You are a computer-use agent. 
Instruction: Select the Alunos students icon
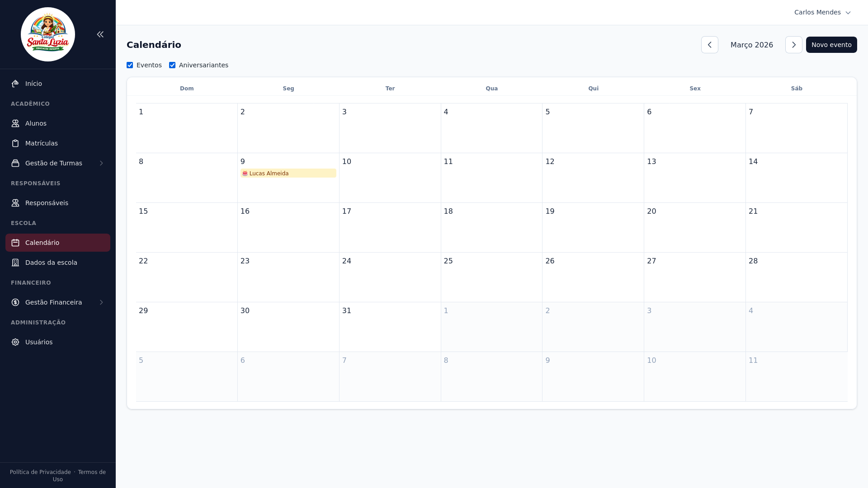click(x=15, y=123)
